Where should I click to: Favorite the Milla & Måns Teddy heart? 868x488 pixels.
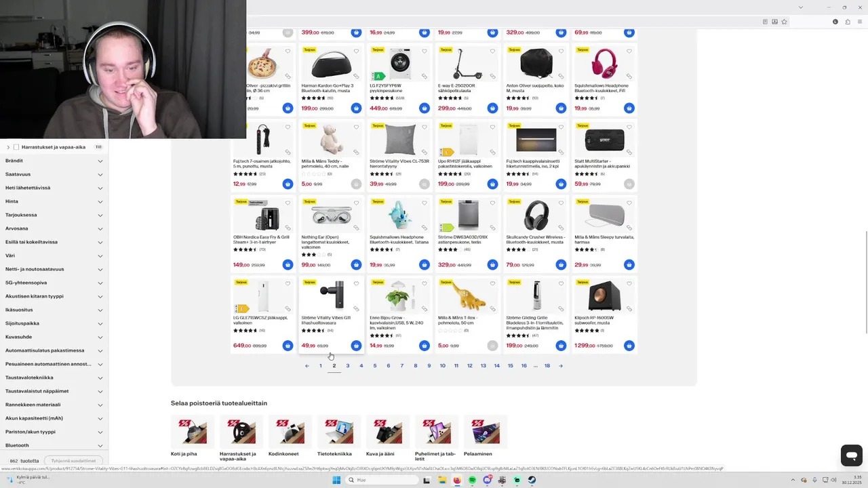356,127
